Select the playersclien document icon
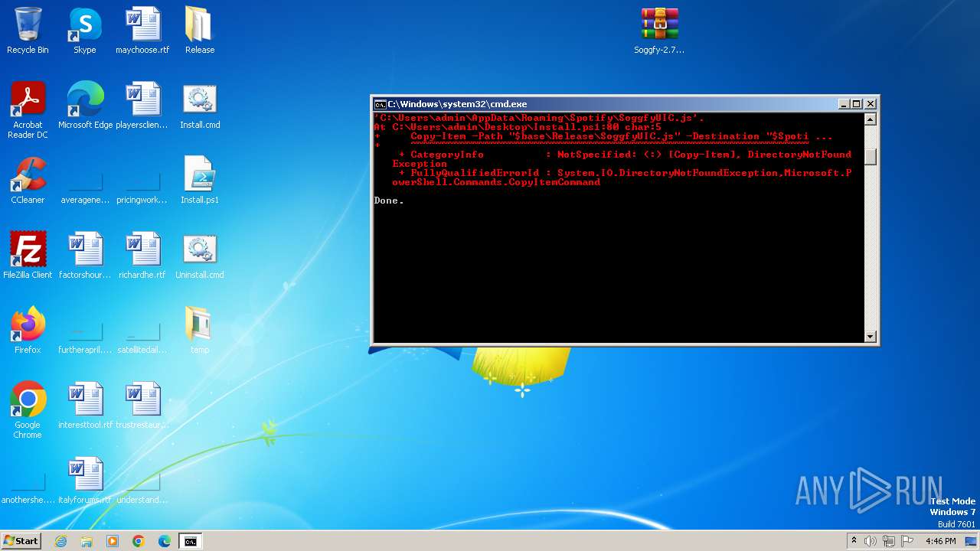This screenshot has height=551, width=980. pyautogui.click(x=142, y=106)
